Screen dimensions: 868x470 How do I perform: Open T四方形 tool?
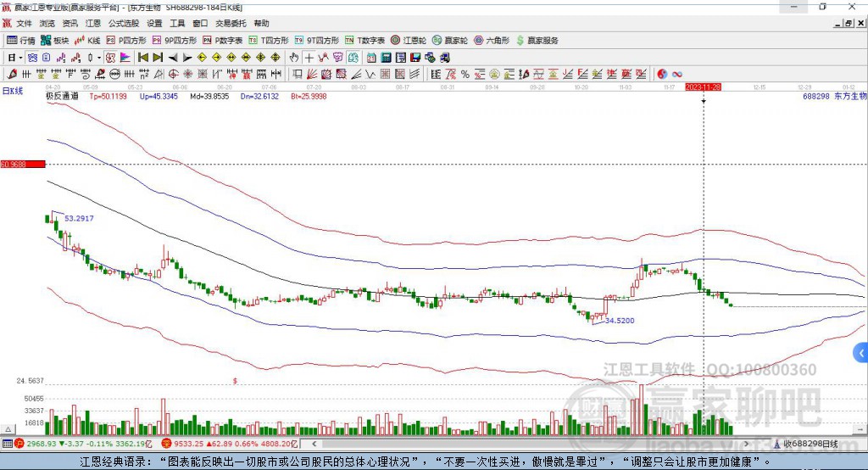pos(269,41)
